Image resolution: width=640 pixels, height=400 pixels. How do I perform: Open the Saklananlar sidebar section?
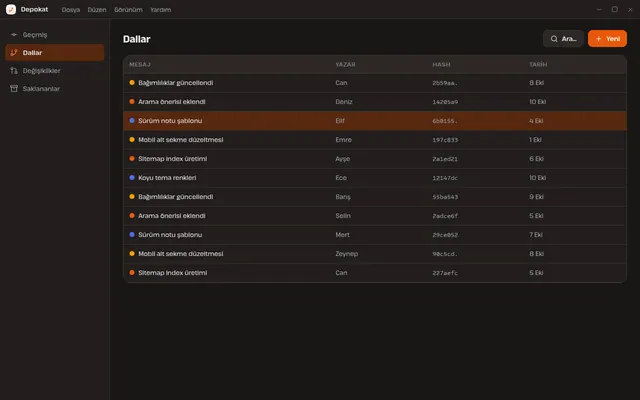click(x=55, y=89)
